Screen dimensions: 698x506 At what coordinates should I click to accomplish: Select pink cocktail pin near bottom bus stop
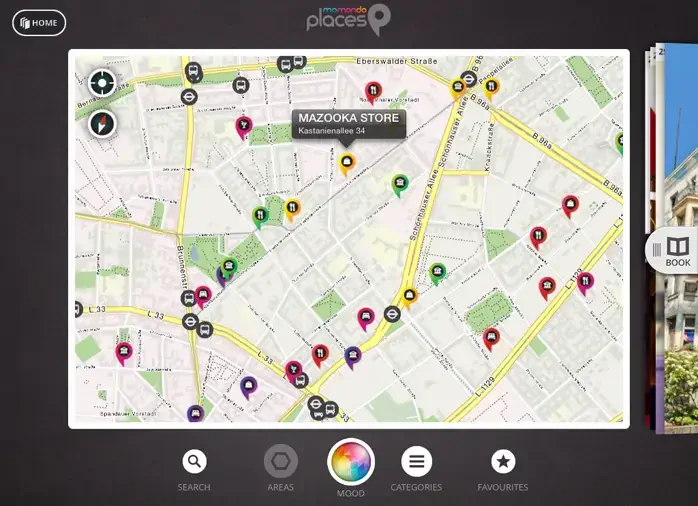(293, 371)
